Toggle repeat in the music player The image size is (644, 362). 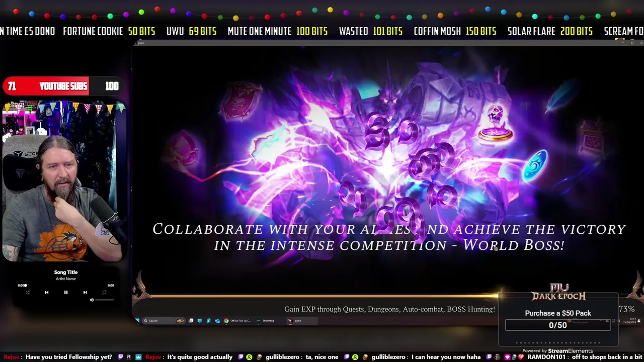coord(104,292)
